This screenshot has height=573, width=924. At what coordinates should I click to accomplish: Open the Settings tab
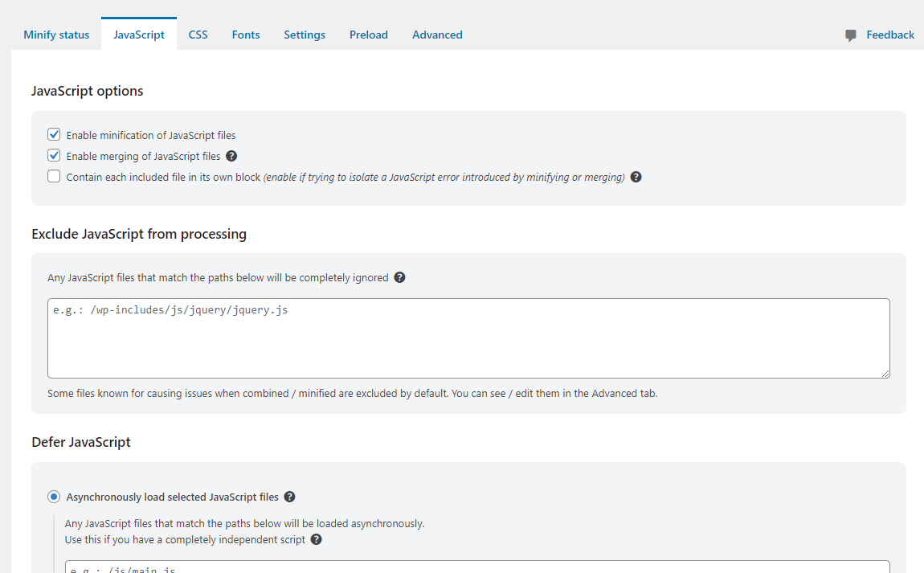[305, 35]
